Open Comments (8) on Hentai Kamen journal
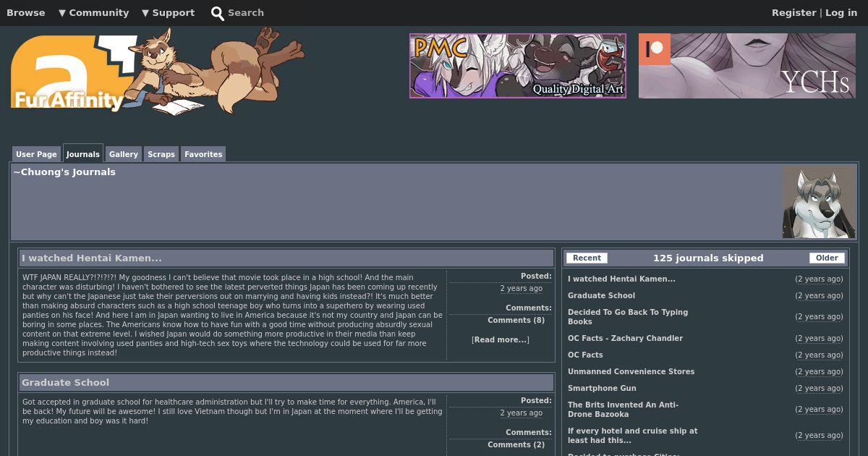The image size is (868, 456). 516,320
